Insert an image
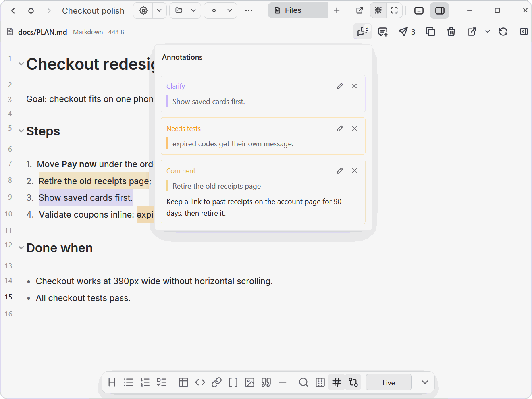The width and height of the screenshot is (532, 399). (x=250, y=382)
